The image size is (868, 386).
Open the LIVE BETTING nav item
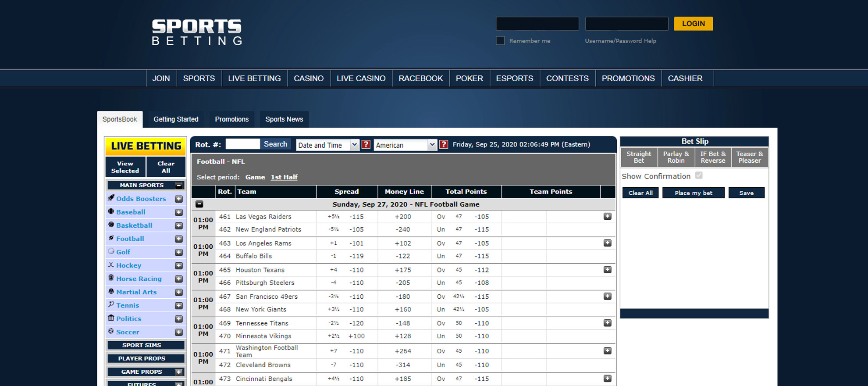(254, 79)
